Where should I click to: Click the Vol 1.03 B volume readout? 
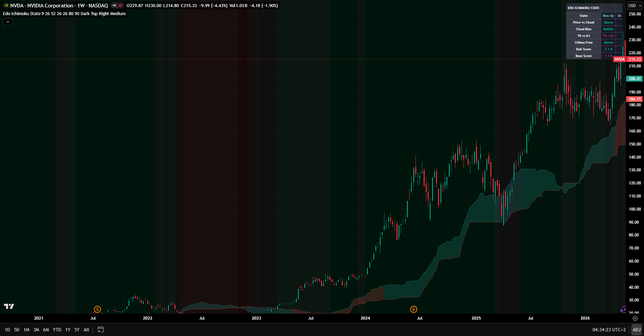coord(238,5)
